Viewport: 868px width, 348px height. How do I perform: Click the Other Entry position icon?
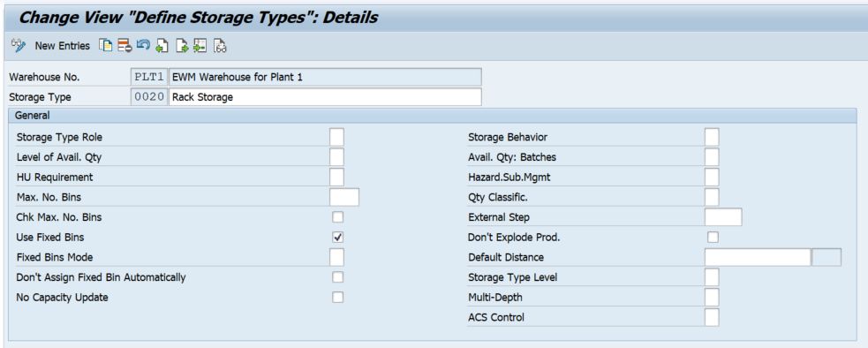coord(200,45)
